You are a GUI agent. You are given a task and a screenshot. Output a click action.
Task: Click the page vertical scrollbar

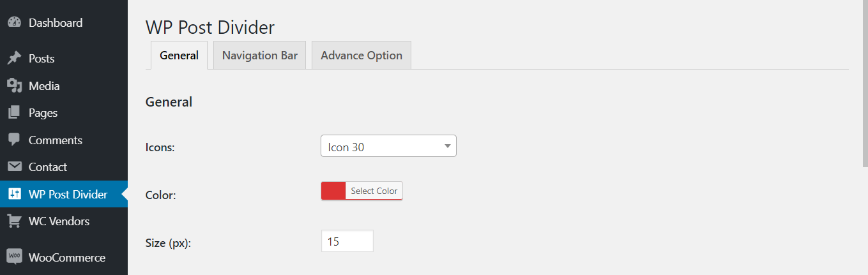[863, 83]
